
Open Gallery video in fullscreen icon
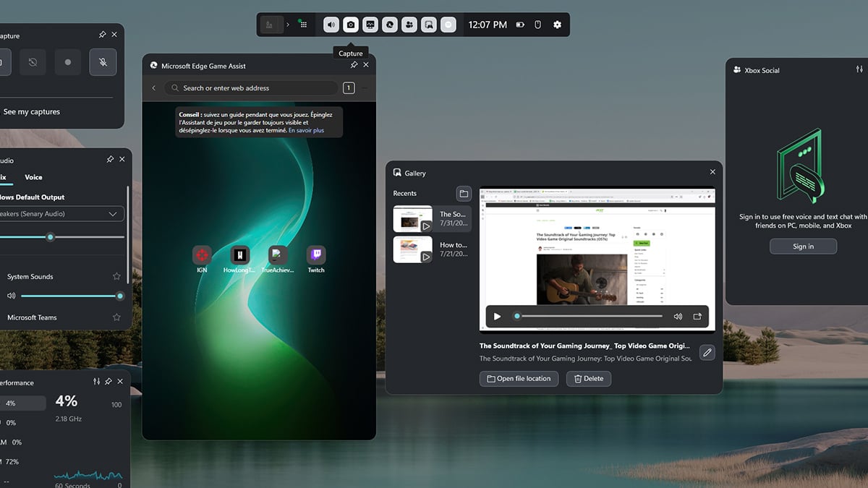click(x=697, y=316)
